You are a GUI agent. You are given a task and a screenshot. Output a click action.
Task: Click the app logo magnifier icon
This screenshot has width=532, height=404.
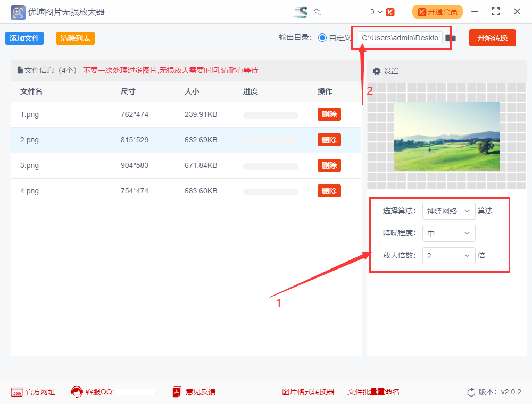pos(18,13)
